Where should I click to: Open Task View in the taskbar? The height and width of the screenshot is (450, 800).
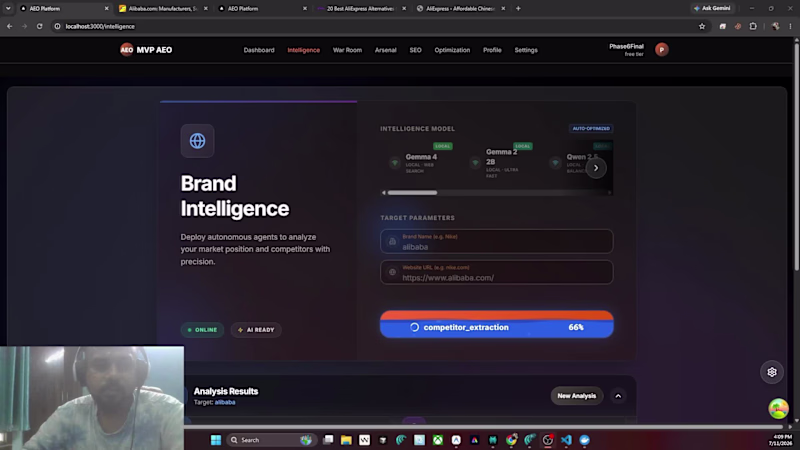pos(328,440)
